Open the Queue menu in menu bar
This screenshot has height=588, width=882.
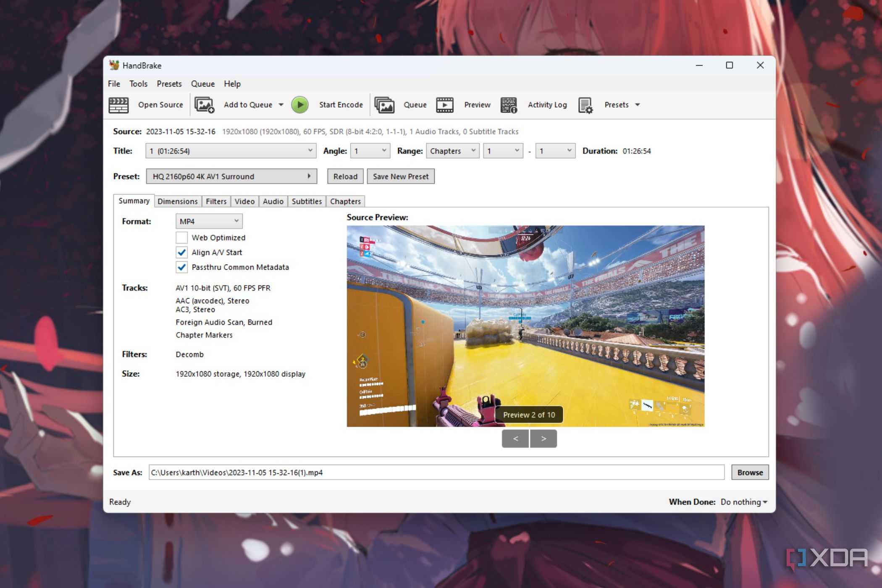pos(203,84)
